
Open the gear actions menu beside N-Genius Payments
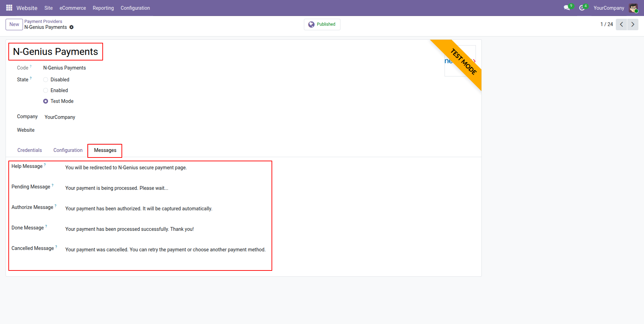(71, 27)
